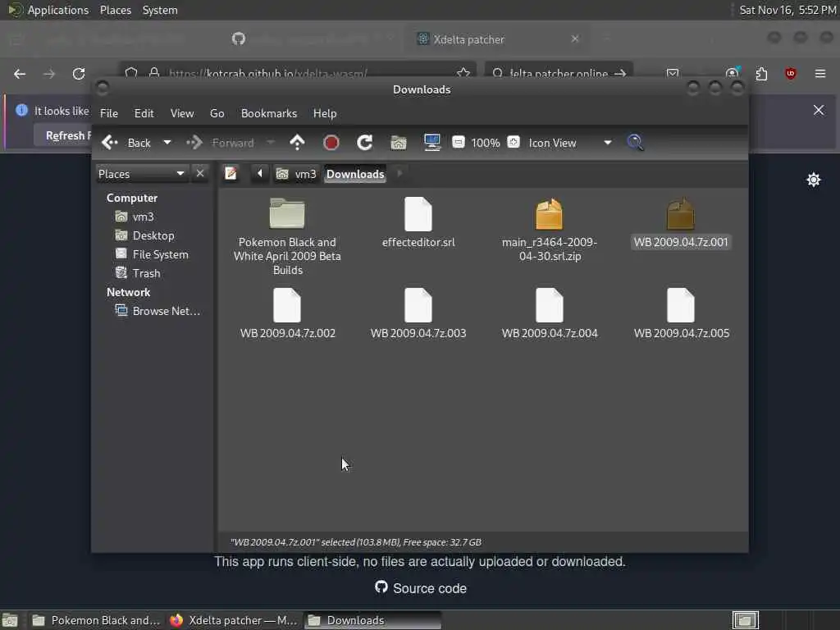
Task: Open the Edit menu
Action: click(x=144, y=113)
